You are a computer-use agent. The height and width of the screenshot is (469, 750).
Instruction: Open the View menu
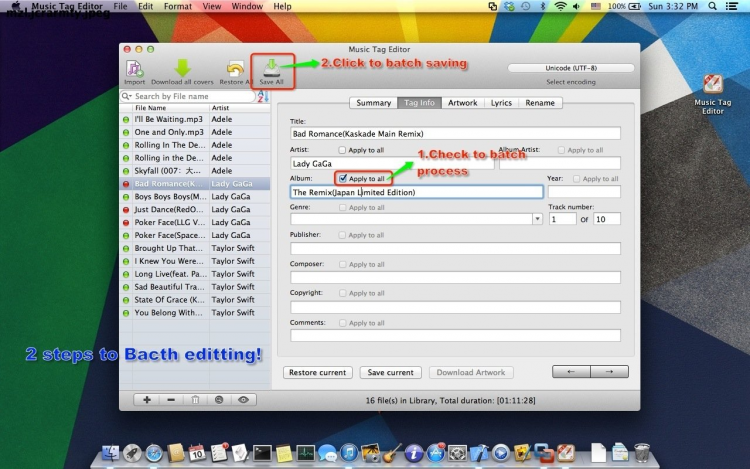(212, 6)
